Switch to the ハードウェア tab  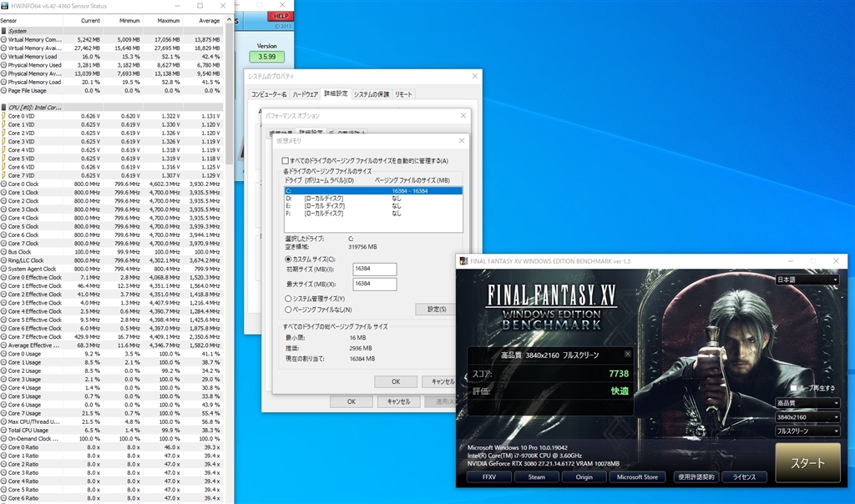(x=305, y=94)
